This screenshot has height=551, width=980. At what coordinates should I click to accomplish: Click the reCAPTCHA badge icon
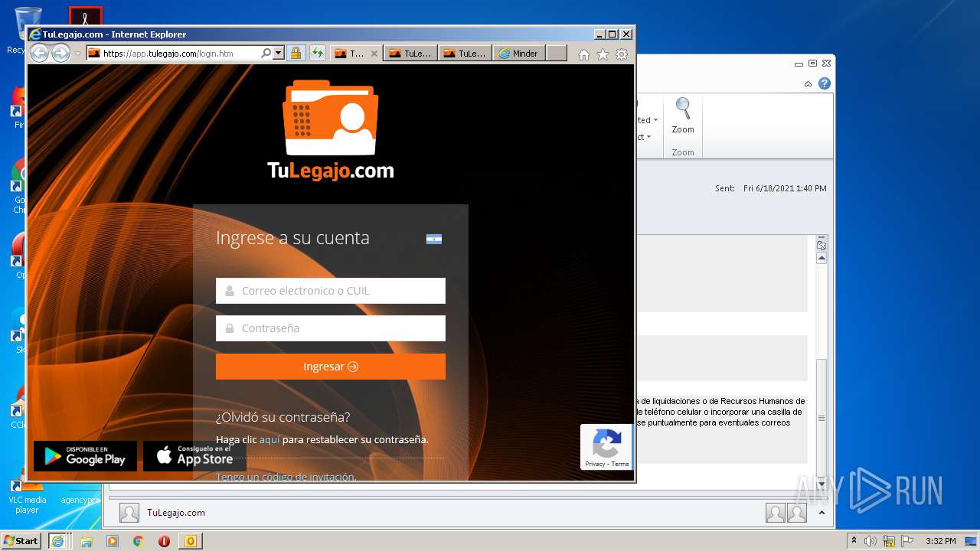click(607, 444)
